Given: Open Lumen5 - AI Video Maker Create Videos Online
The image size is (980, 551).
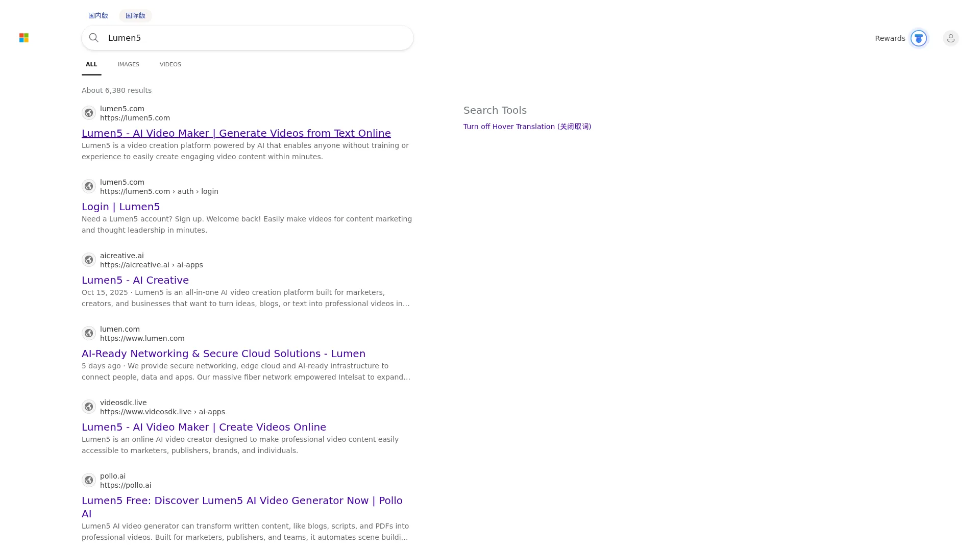Looking at the screenshot, I should click(x=204, y=427).
